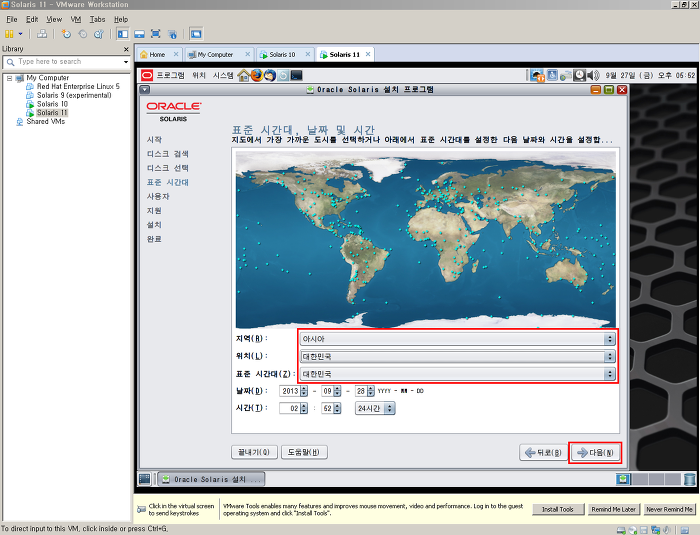700x535 pixels.
Task: Open the Tabs menu
Action: click(x=97, y=19)
